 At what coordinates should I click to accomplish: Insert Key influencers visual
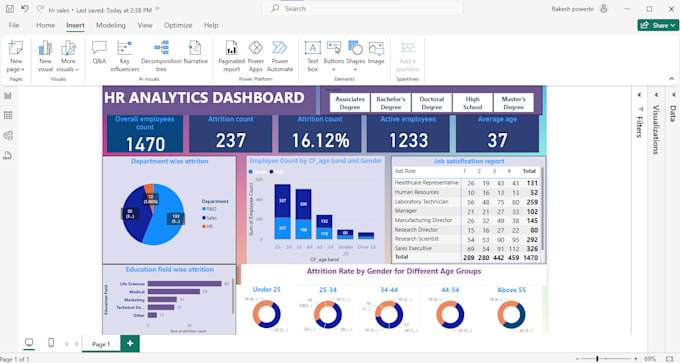124,56
